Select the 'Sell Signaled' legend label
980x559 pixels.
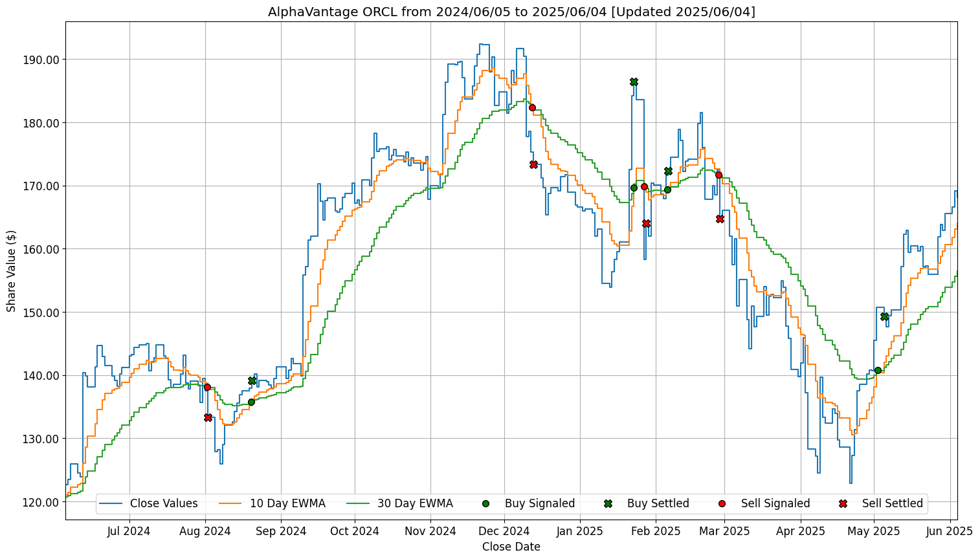coord(775,503)
